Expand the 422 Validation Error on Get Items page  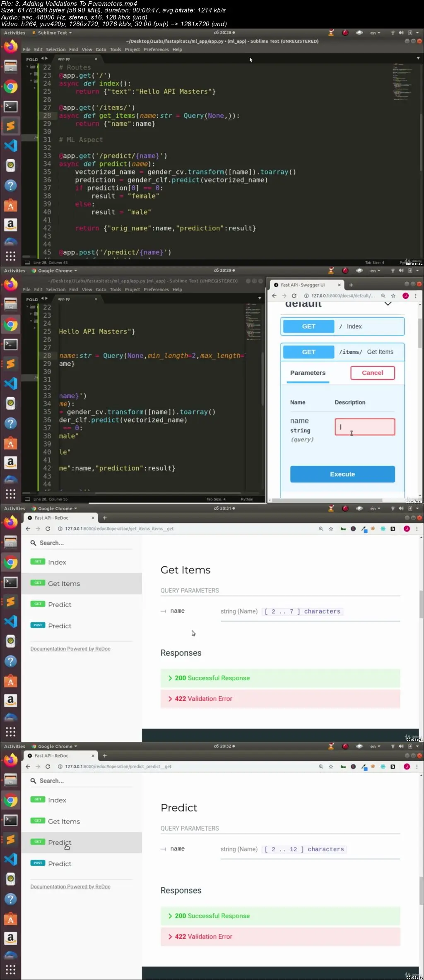point(280,699)
